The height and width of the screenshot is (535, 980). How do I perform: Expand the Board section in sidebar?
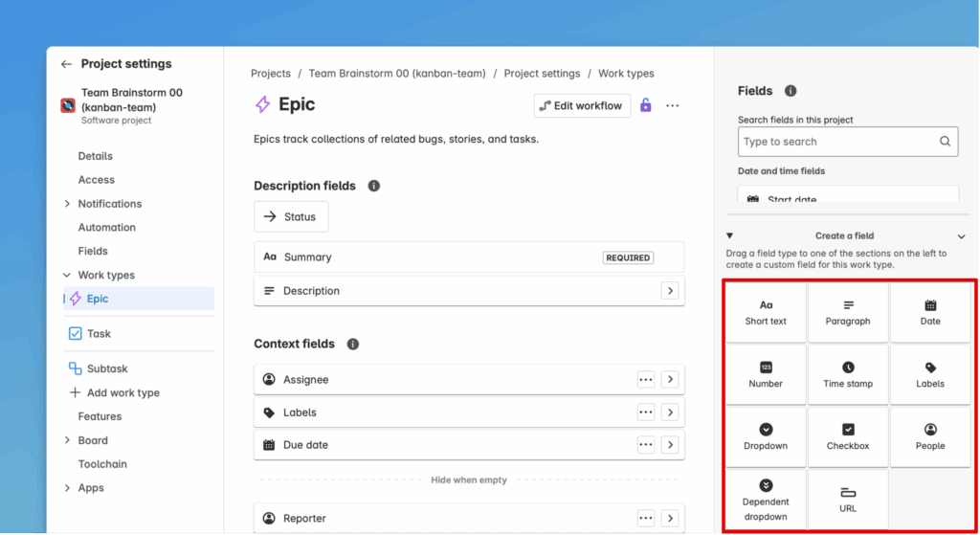tap(67, 440)
